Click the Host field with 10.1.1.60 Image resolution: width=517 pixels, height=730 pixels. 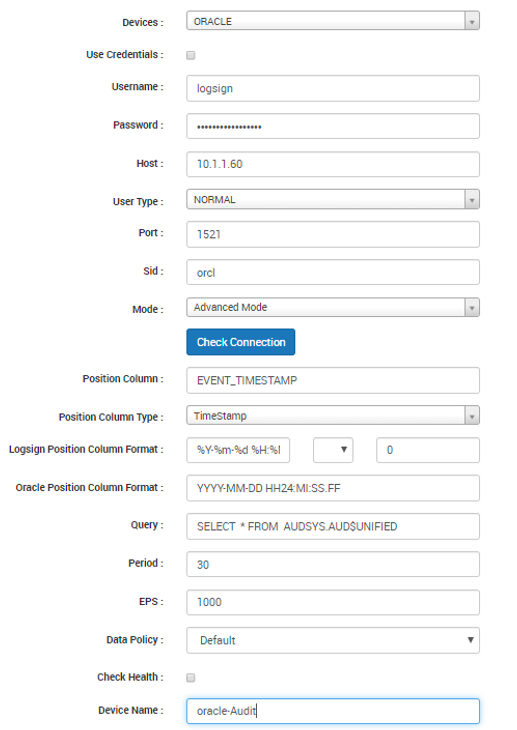tap(333, 164)
